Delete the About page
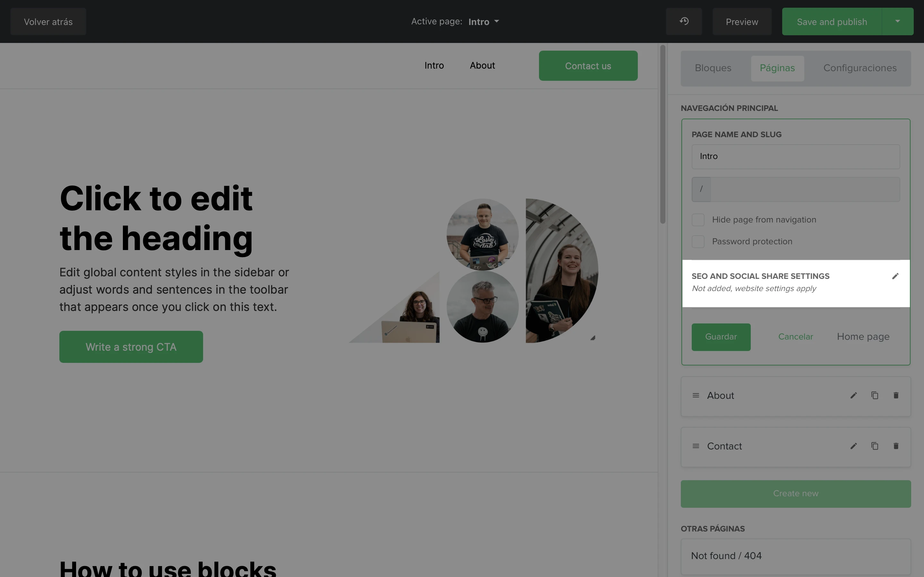Viewport: 924px width, 577px height. [896, 395]
